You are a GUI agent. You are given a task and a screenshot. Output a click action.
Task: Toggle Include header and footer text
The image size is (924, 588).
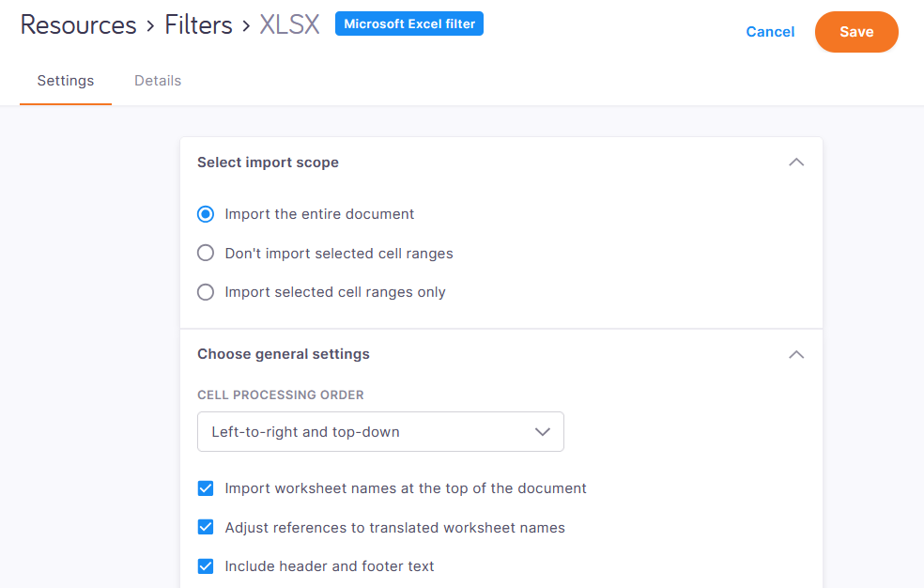pos(205,566)
